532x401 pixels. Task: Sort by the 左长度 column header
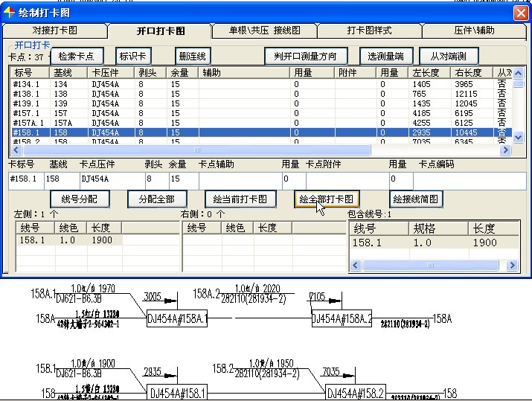click(429, 73)
